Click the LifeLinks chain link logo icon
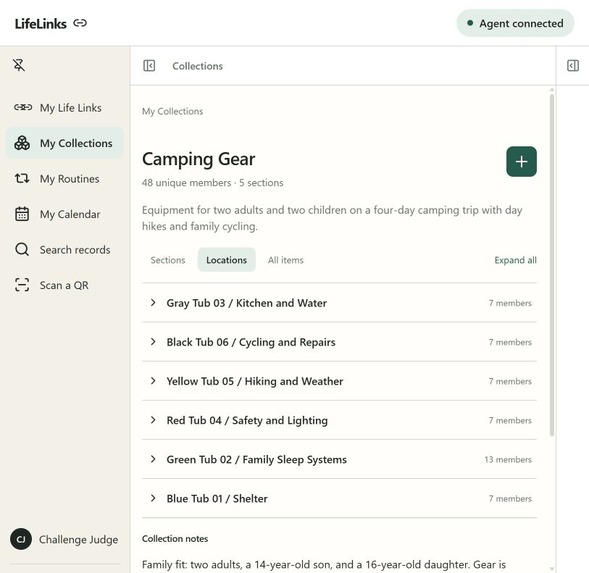The height and width of the screenshot is (573, 589). 80,23
